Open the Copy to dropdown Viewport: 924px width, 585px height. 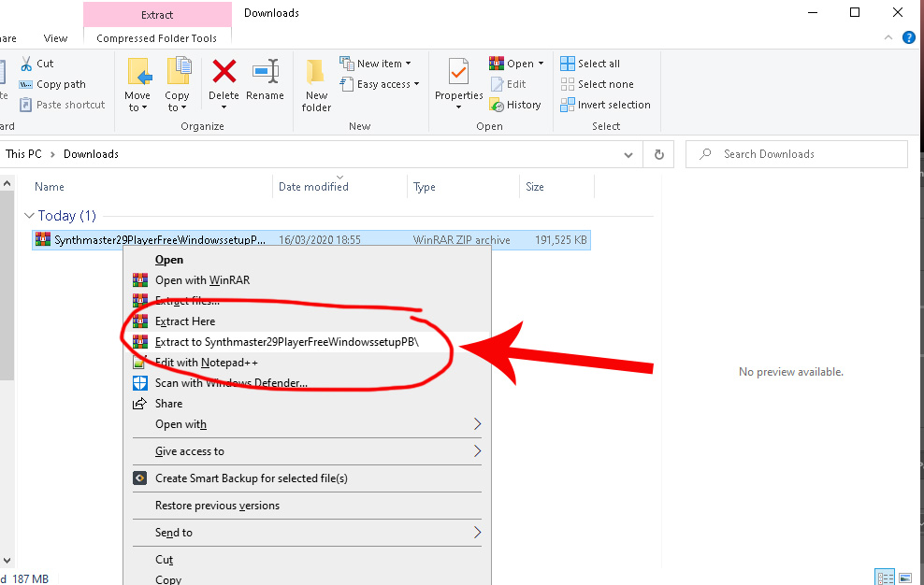click(x=177, y=84)
